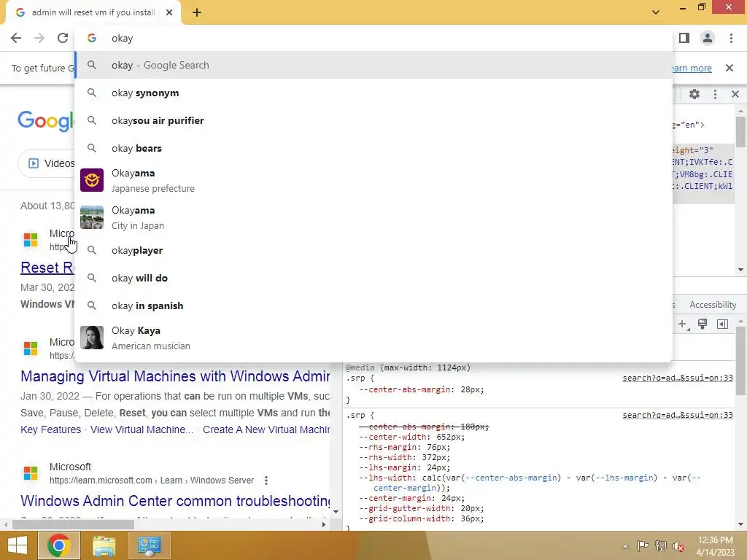747x560 pixels.
Task: Open DevTools customize three-dot menu
Action: (715, 94)
